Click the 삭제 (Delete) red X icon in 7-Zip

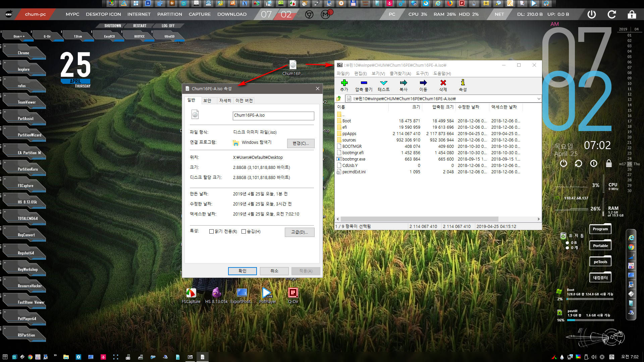(x=443, y=83)
